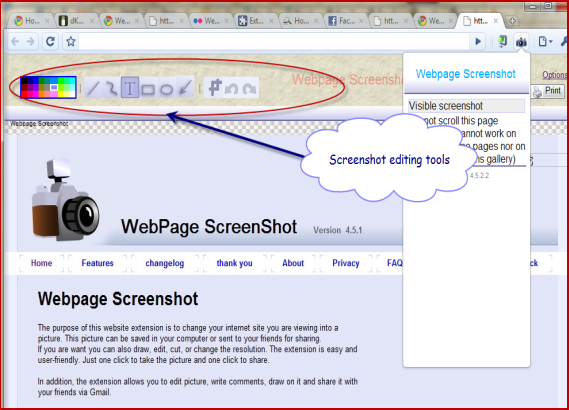Bookmark this page with the star
Viewport: 569px width, 410px height.
tap(71, 42)
